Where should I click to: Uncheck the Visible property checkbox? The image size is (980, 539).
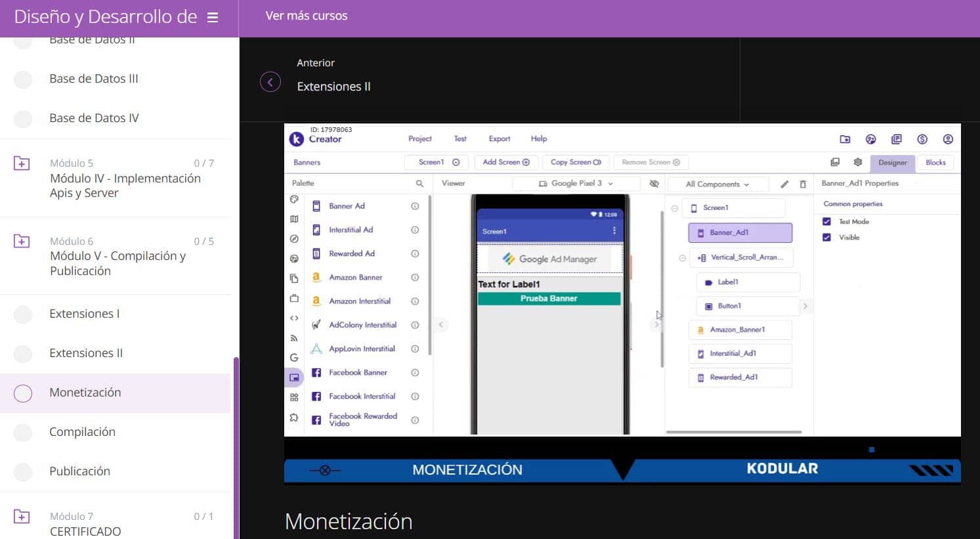(x=826, y=238)
